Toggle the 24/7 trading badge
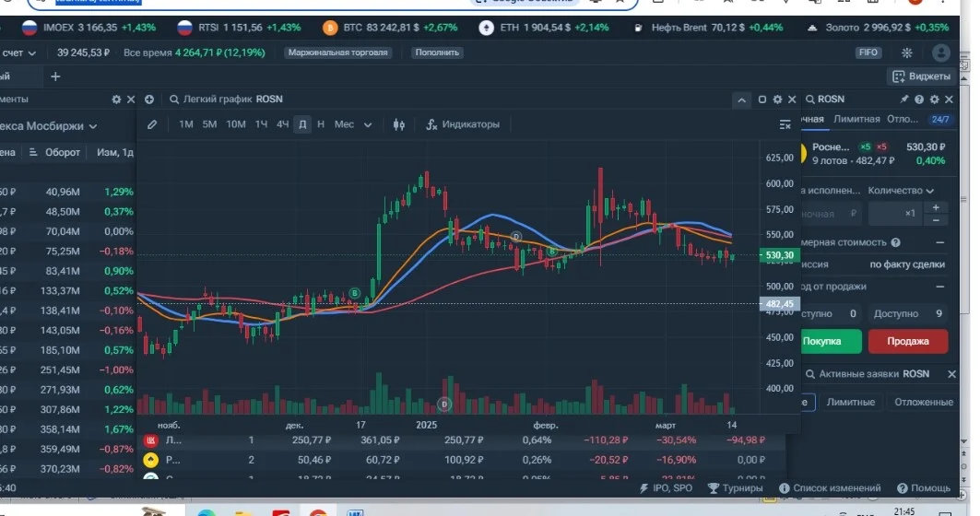Screen dimensions: 980x516 point(940,119)
